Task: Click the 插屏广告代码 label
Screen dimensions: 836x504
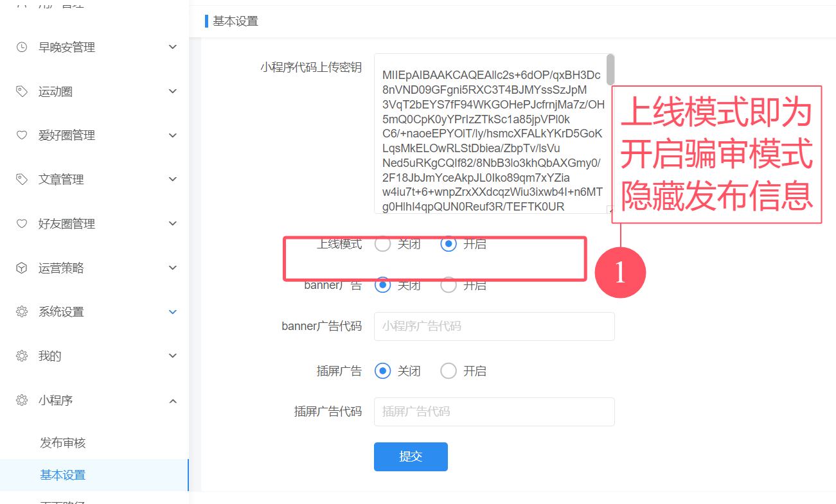Action: point(328,412)
